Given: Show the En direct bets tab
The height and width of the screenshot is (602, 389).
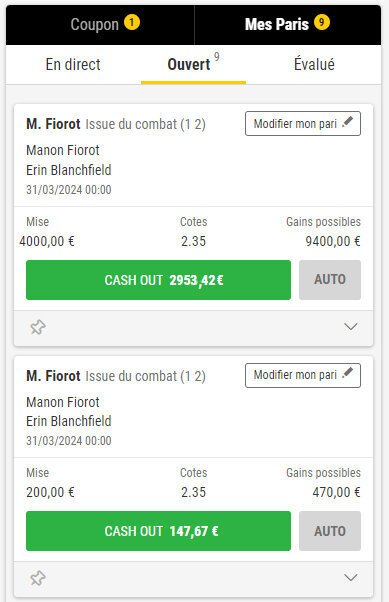Looking at the screenshot, I should (73, 64).
